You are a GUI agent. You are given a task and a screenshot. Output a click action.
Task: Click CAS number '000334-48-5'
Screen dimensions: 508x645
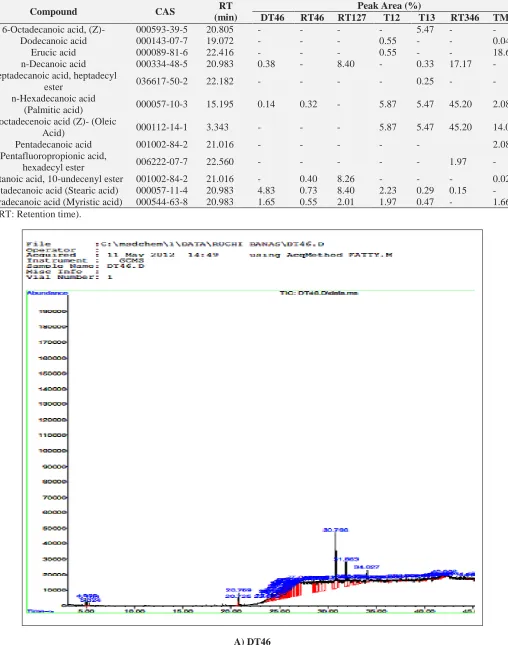(x=162, y=64)
